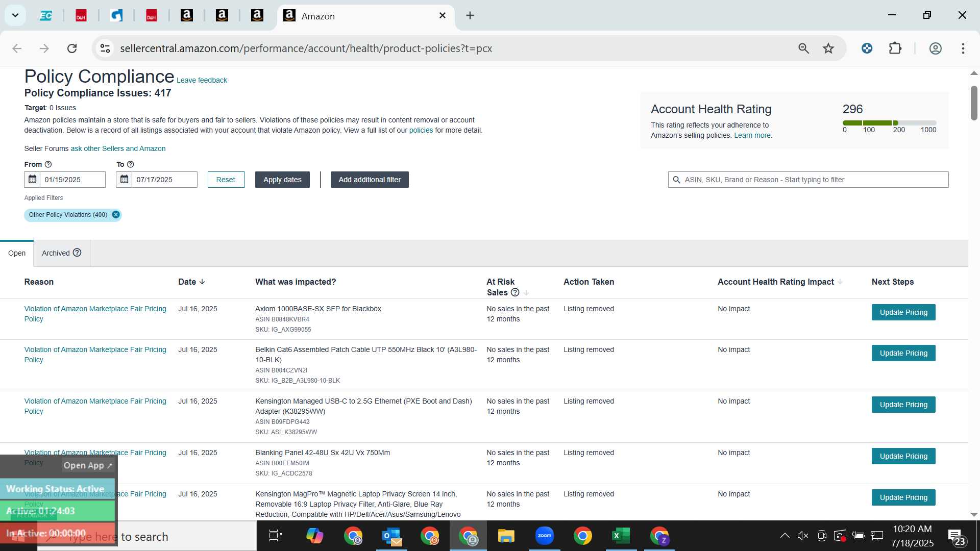Open the Chrome profile icon
The image size is (980, 551).
[x=935, y=48]
